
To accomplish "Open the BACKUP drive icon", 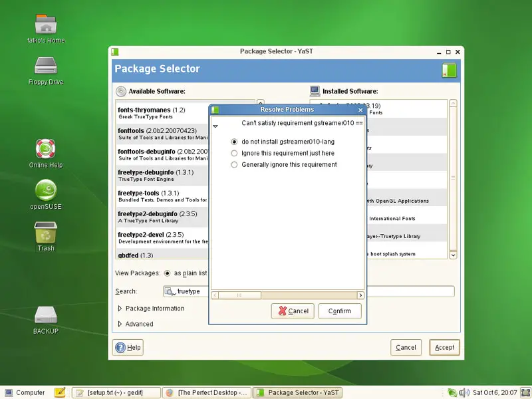I will (x=46, y=315).
